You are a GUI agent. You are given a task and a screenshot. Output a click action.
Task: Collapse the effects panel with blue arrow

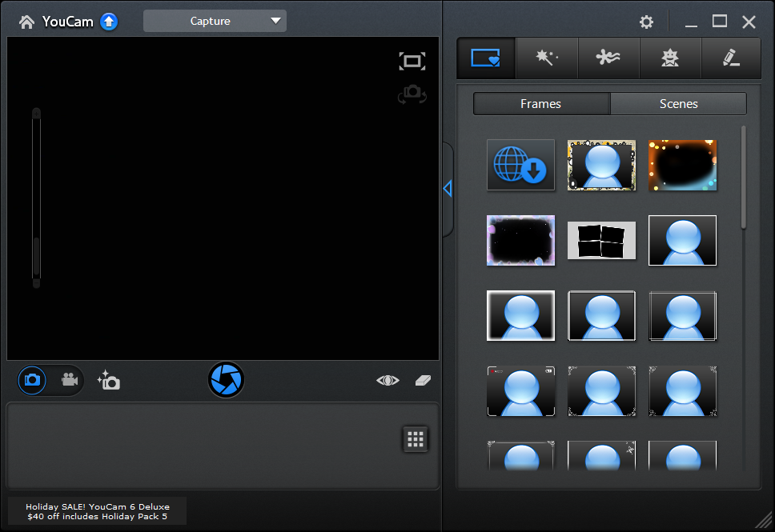tap(447, 188)
